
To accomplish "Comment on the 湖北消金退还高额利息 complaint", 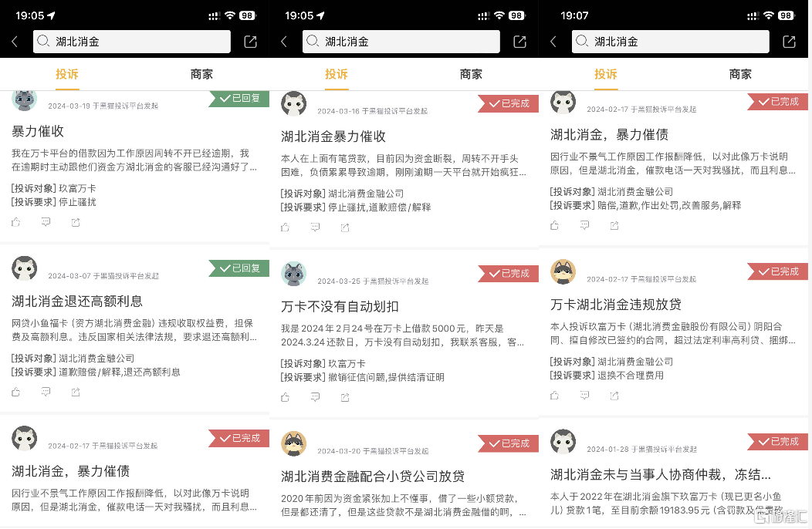I will pos(46,392).
